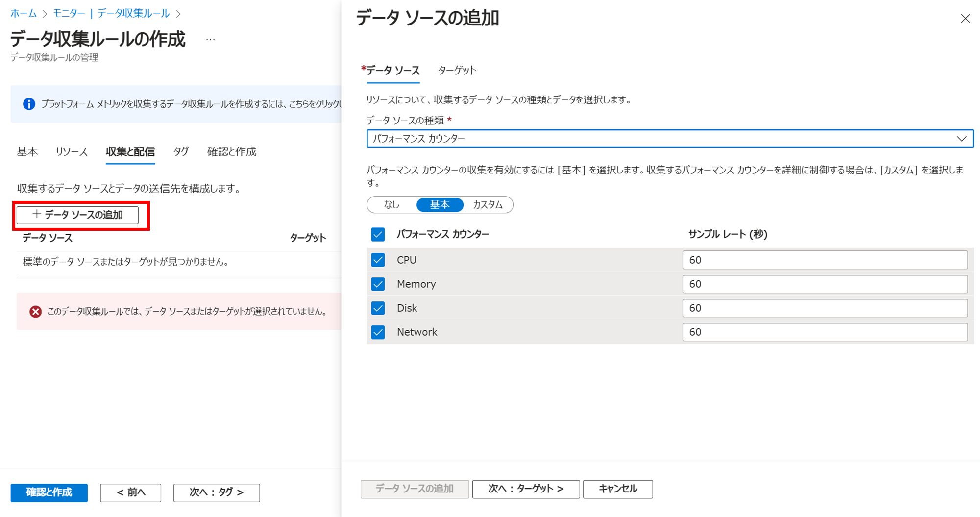Uncheck the Memory performance counter checkbox
980x517 pixels.
coord(378,284)
